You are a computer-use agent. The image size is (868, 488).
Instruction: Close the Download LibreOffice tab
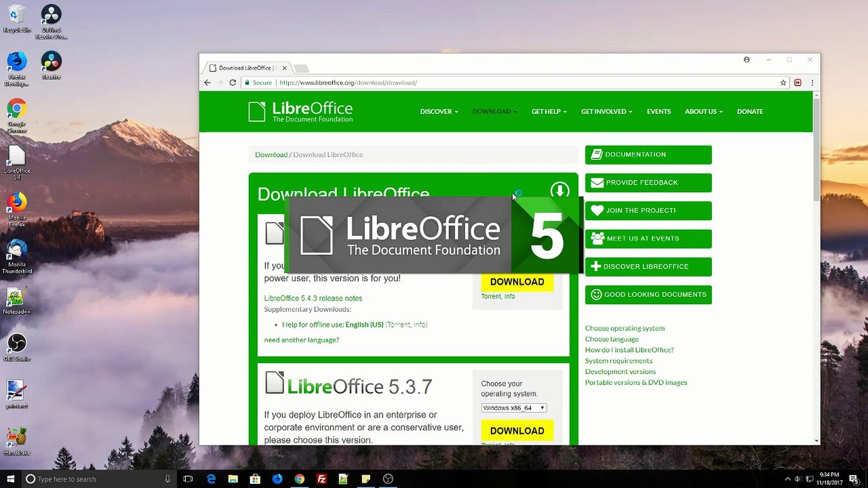[x=285, y=68]
